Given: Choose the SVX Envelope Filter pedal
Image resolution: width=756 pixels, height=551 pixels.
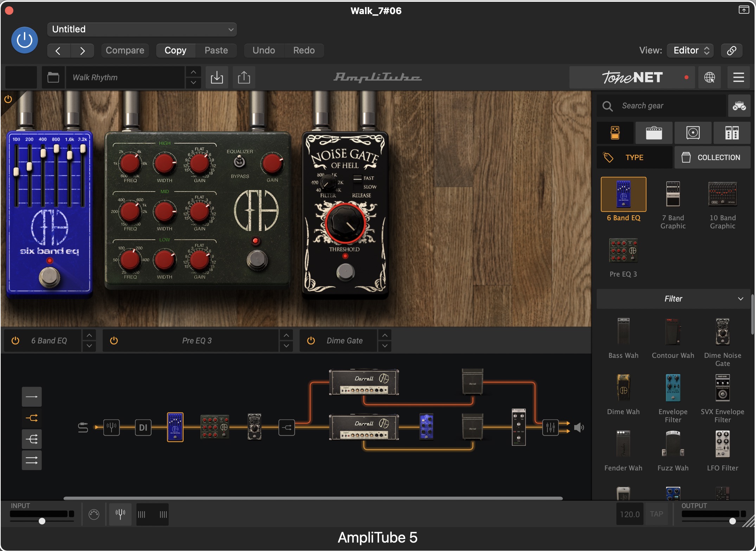Looking at the screenshot, I should point(723,388).
